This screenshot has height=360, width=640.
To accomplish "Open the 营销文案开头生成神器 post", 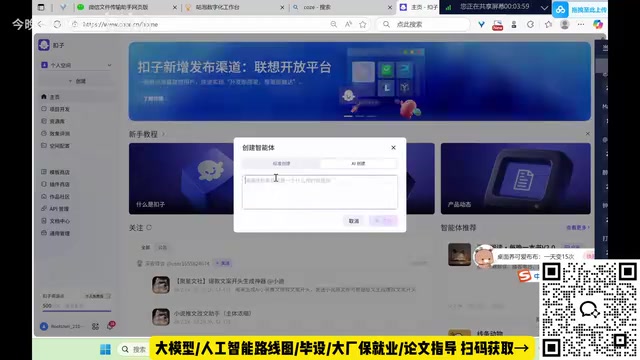I will coord(229,281).
